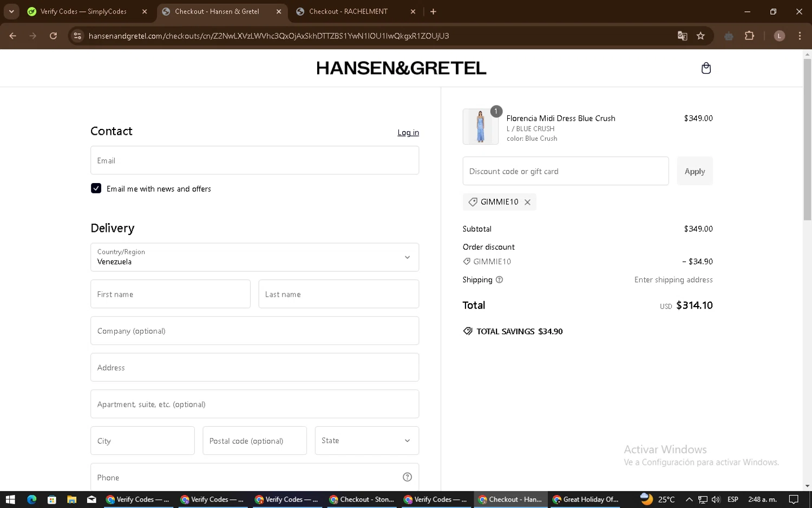Click the address bar URL

pyautogui.click(x=269, y=36)
